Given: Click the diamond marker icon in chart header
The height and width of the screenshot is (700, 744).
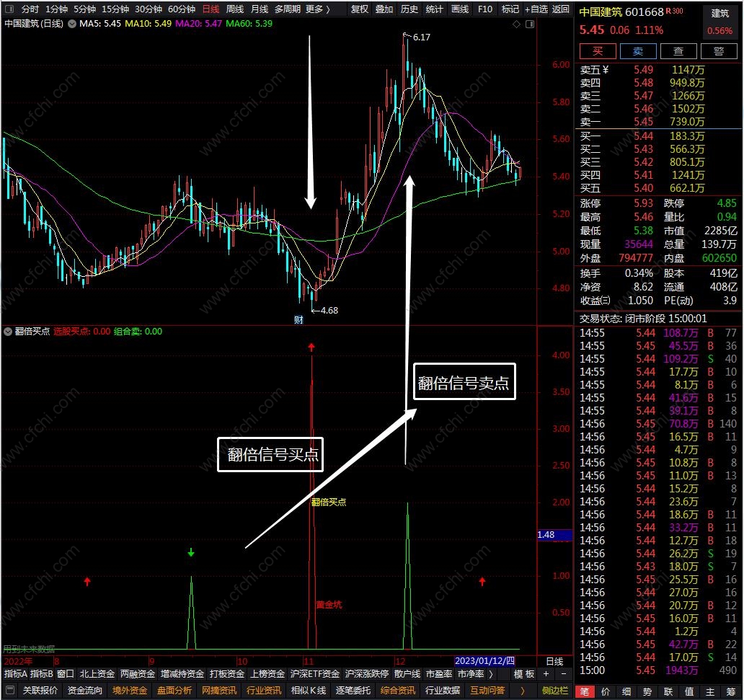Looking at the screenshot, I should point(517,24).
